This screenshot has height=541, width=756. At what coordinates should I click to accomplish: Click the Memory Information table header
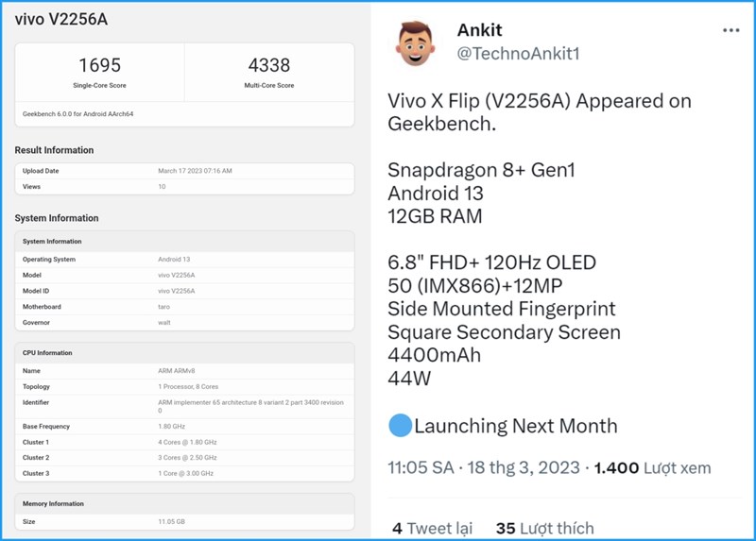[x=184, y=504]
